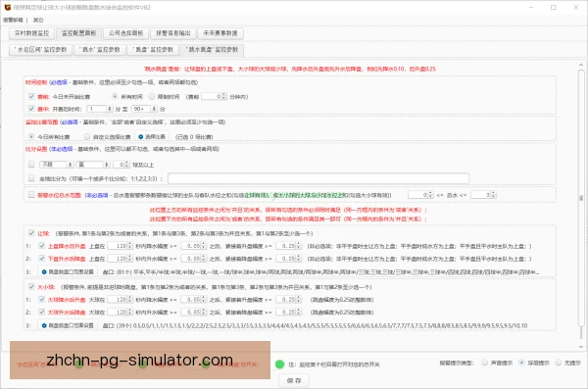
Task: Click the 0.25 stepper in 下盘升水后降盘 row
Action: pos(289,259)
